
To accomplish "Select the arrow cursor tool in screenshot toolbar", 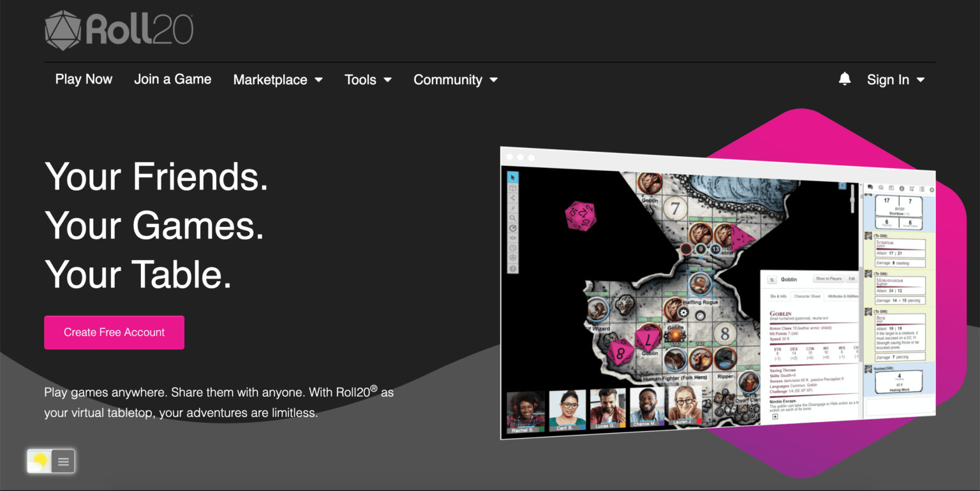I will tap(513, 177).
